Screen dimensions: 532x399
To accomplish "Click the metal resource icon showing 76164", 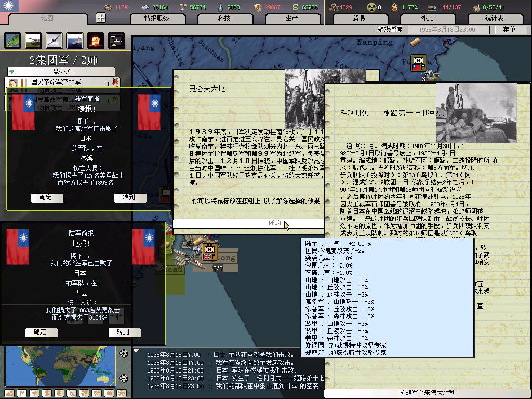I will pos(145,7).
